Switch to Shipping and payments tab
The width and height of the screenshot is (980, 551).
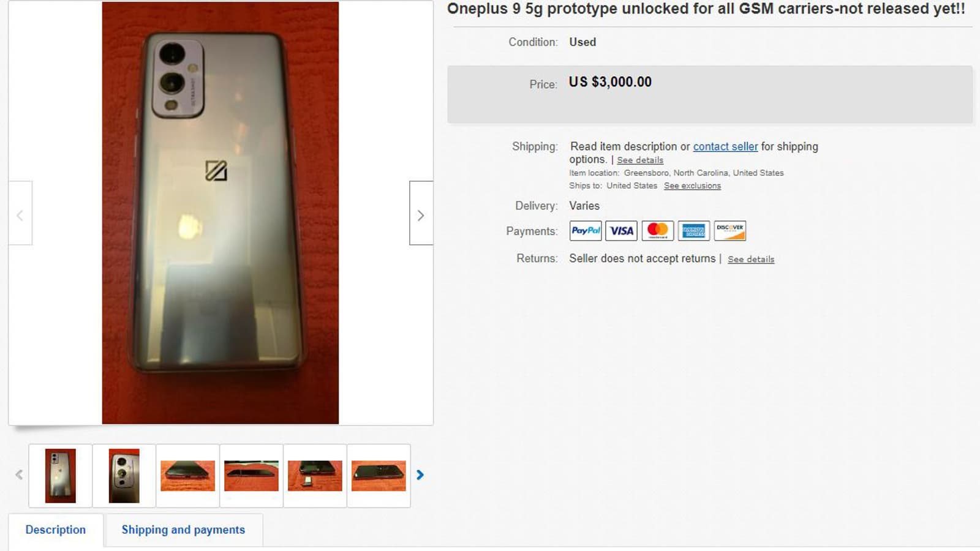183,530
